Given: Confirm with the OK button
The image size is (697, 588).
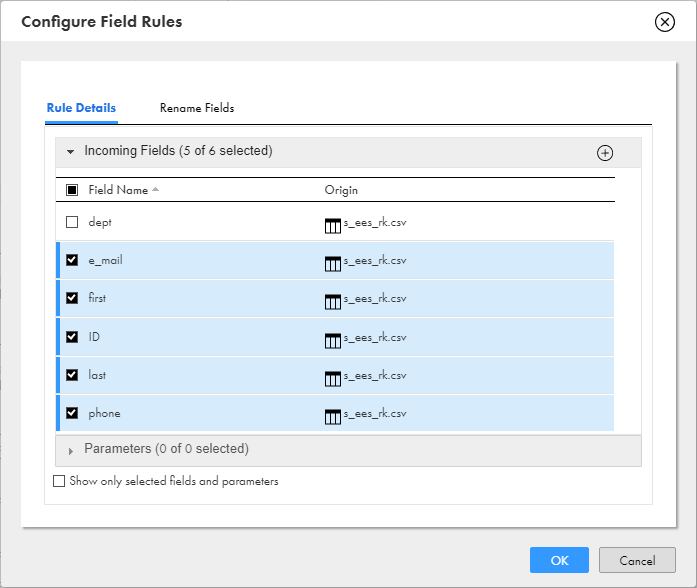Looking at the screenshot, I should click(x=559, y=560).
